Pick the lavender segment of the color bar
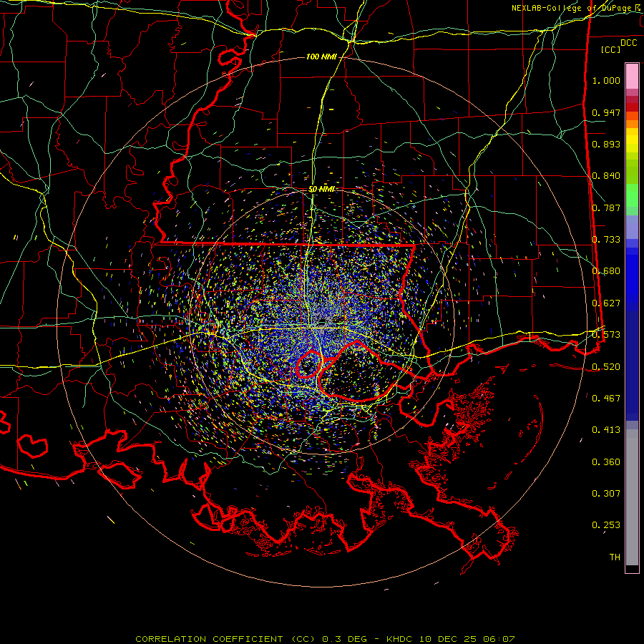This screenshot has height=644, width=644. [632, 228]
